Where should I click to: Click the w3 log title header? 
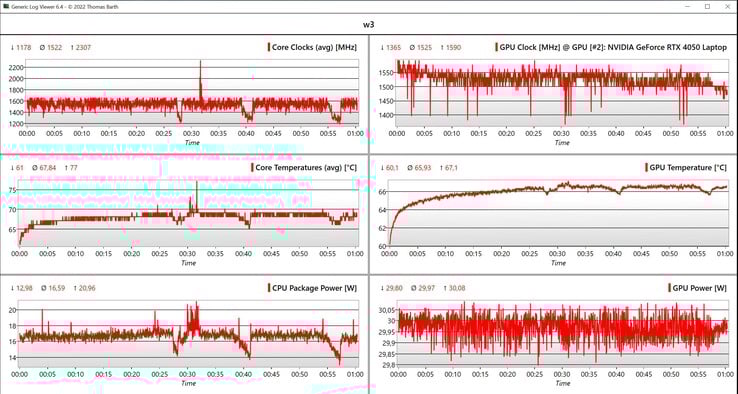pos(369,24)
